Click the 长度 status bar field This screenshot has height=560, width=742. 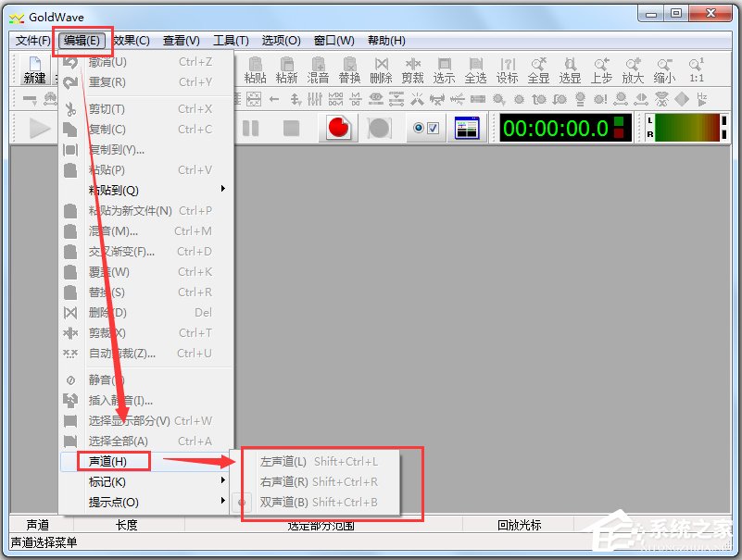tap(127, 525)
